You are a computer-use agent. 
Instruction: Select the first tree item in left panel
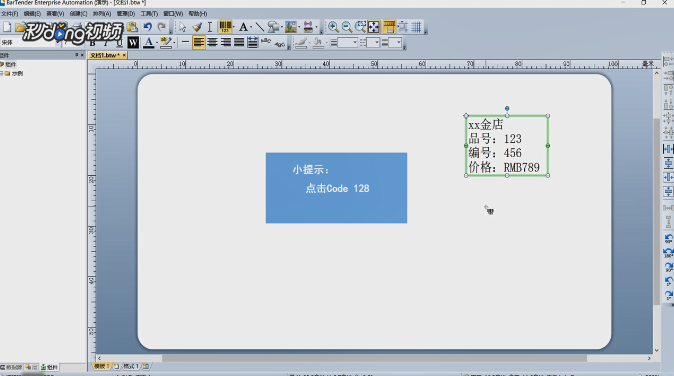click(x=11, y=64)
